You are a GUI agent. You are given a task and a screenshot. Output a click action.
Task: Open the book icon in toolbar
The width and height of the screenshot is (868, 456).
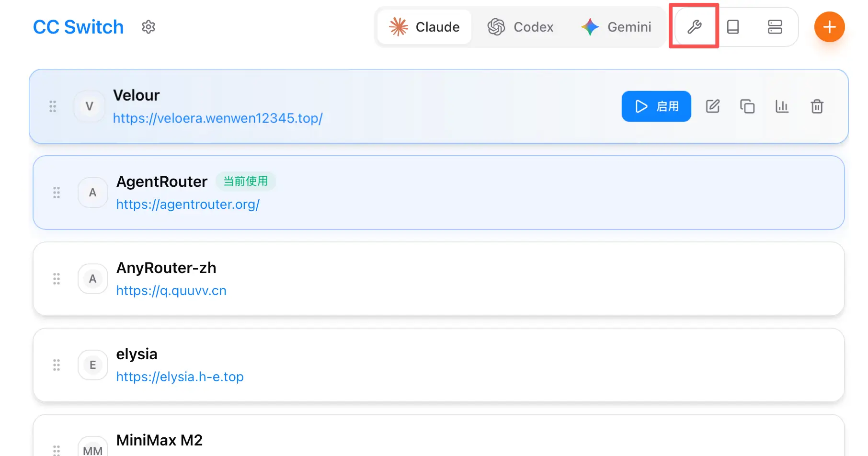pyautogui.click(x=733, y=27)
